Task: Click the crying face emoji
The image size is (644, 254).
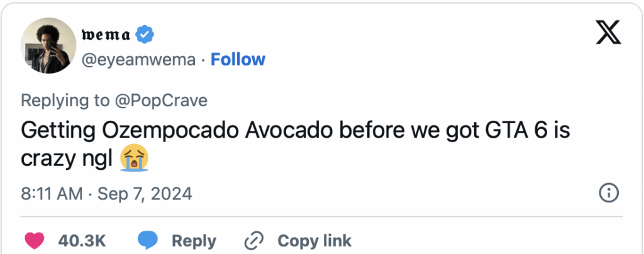Action: click(x=135, y=160)
